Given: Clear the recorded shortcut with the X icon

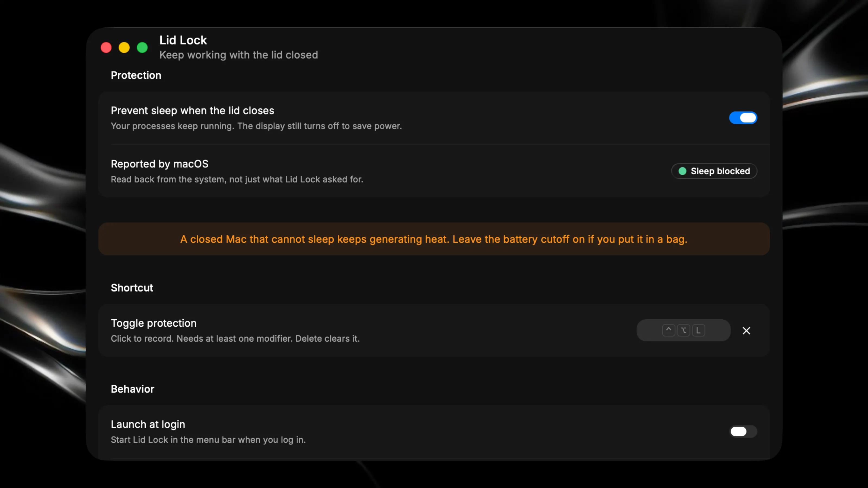Looking at the screenshot, I should (746, 330).
